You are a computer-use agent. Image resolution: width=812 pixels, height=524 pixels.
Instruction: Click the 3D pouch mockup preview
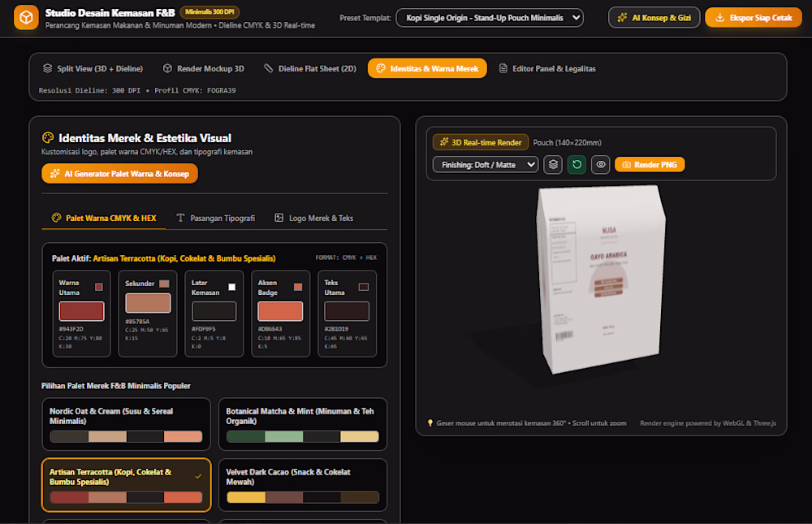click(601, 279)
